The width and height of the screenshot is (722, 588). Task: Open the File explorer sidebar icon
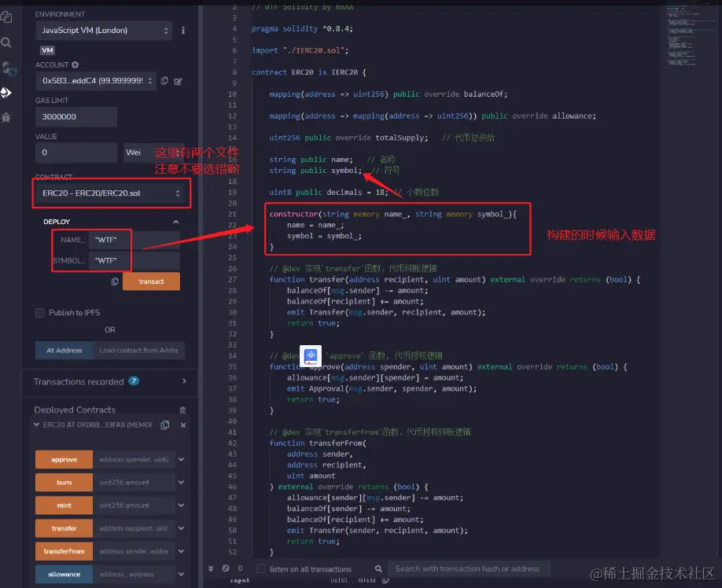pyautogui.click(x=6, y=17)
